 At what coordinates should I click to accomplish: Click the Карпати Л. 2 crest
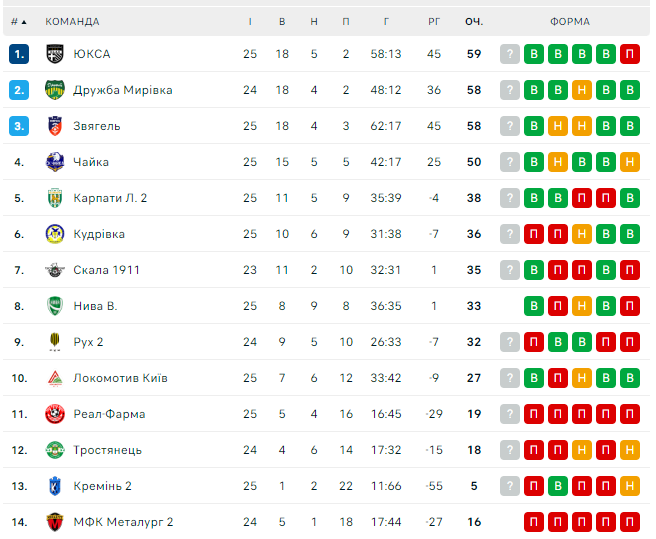click(x=54, y=198)
